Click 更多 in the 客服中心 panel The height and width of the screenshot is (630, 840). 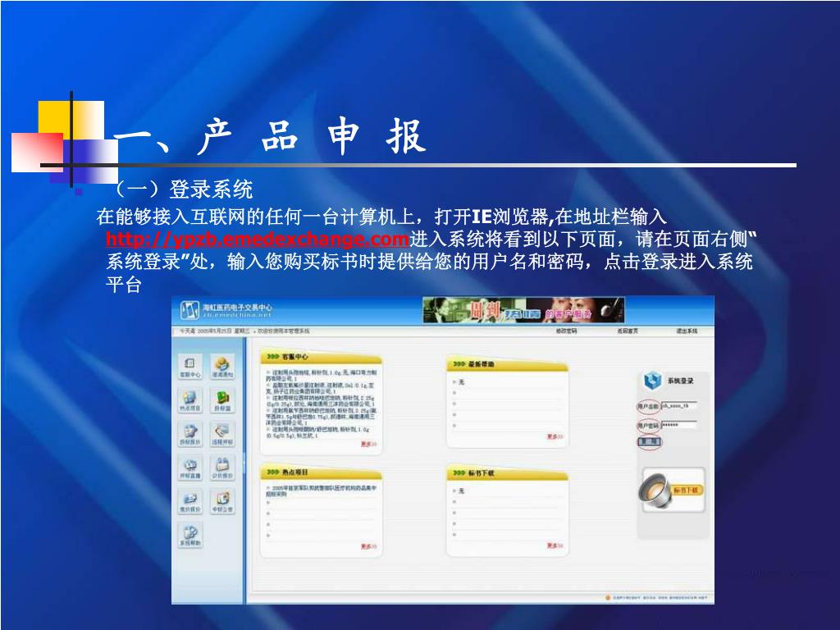368,444
